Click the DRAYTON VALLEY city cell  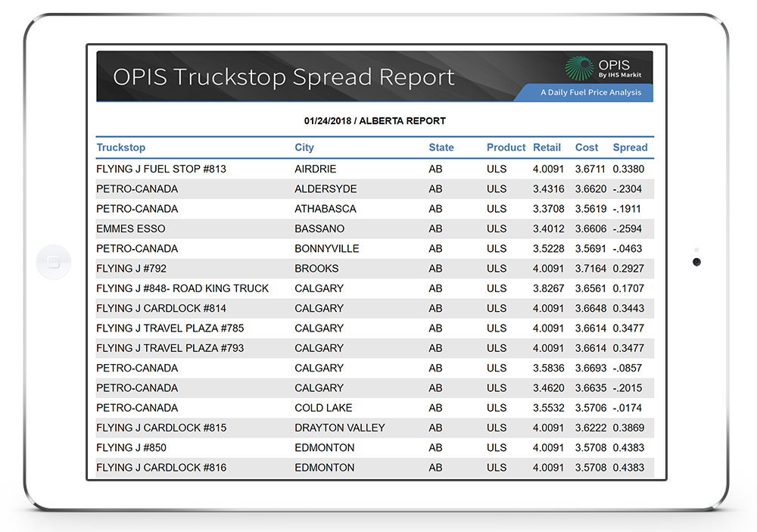[x=339, y=428]
